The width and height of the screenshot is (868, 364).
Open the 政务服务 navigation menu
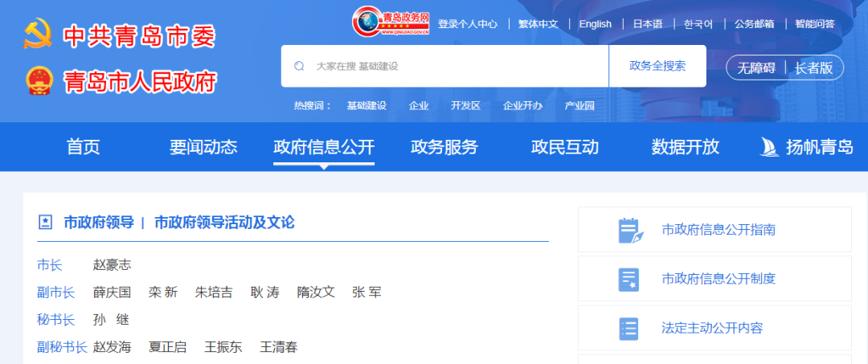point(444,147)
